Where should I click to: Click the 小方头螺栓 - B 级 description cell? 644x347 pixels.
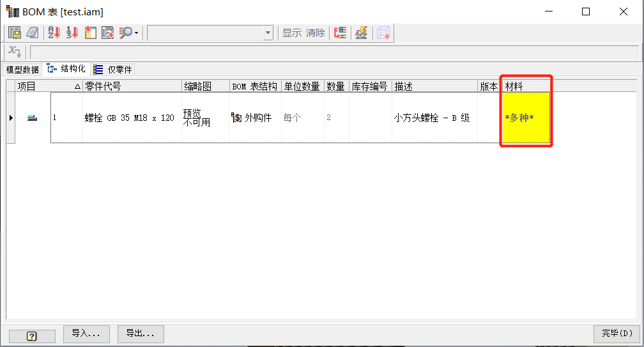(x=434, y=118)
